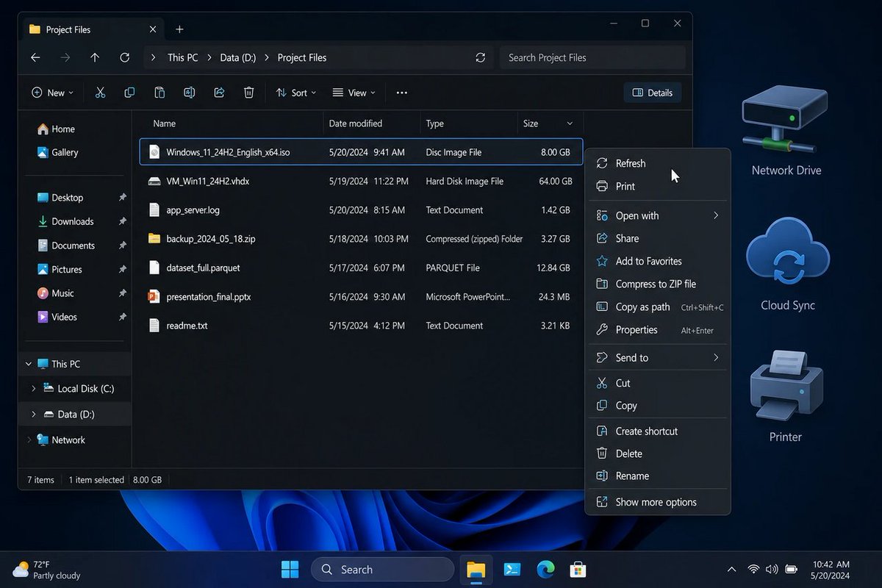Click the Delete trash icon in toolbar

click(248, 93)
